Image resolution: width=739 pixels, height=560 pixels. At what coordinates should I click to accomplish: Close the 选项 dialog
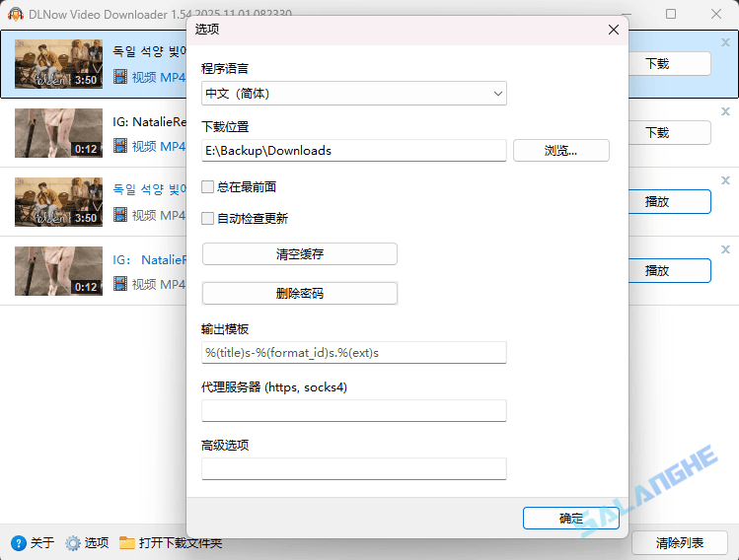(613, 30)
